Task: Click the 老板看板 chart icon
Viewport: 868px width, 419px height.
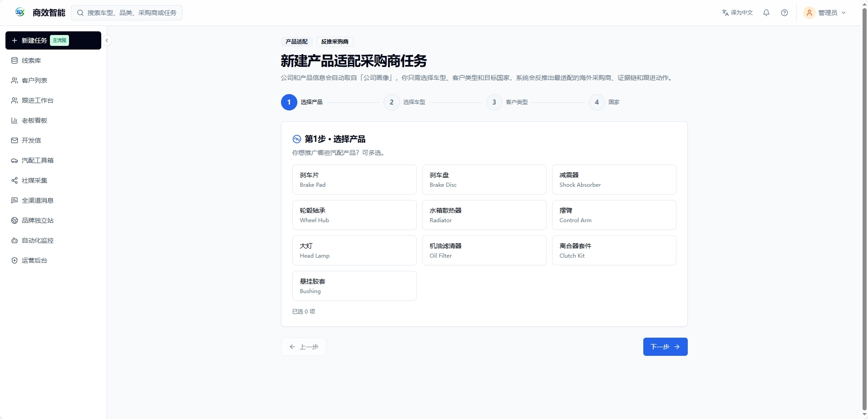Action: point(15,120)
